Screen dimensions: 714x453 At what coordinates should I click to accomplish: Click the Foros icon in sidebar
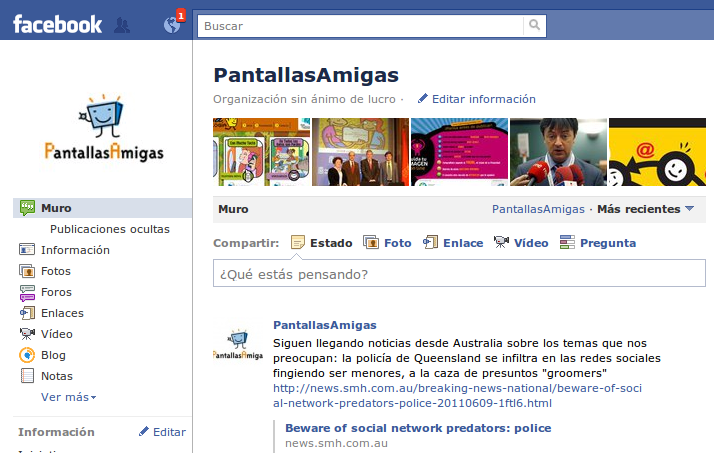27,292
